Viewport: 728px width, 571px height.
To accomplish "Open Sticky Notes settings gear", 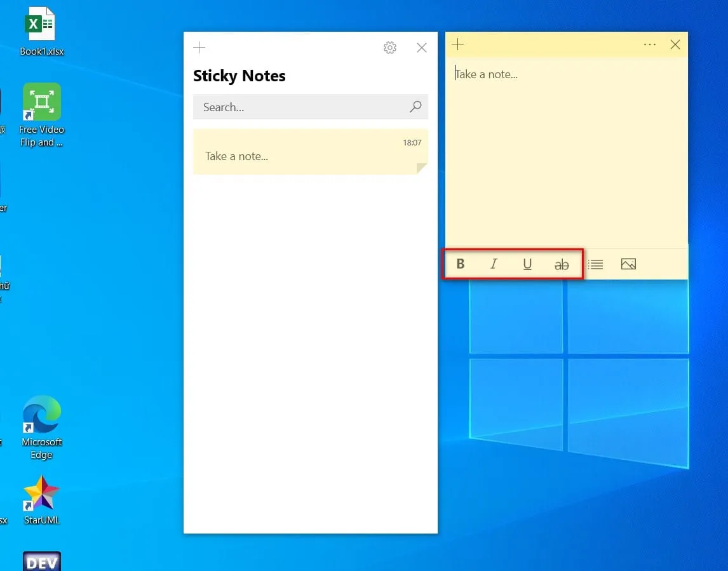I will pos(390,48).
